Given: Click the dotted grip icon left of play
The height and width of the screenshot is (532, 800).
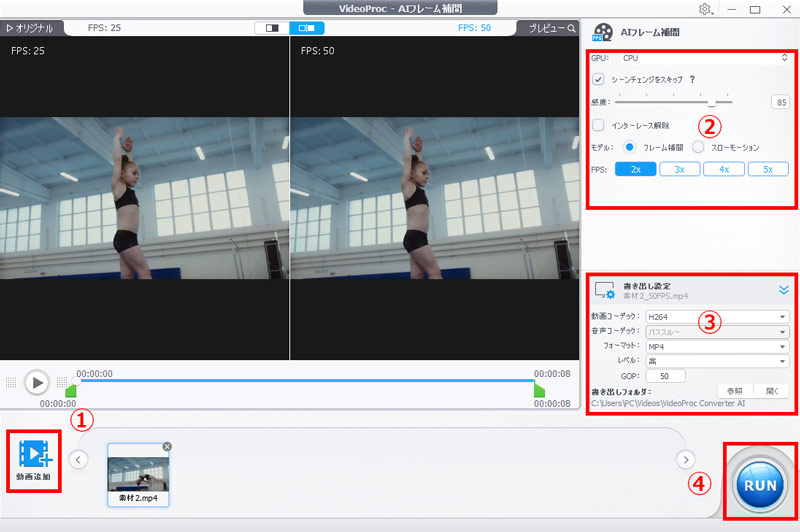Looking at the screenshot, I should pyautogui.click(x=11, y=382).
